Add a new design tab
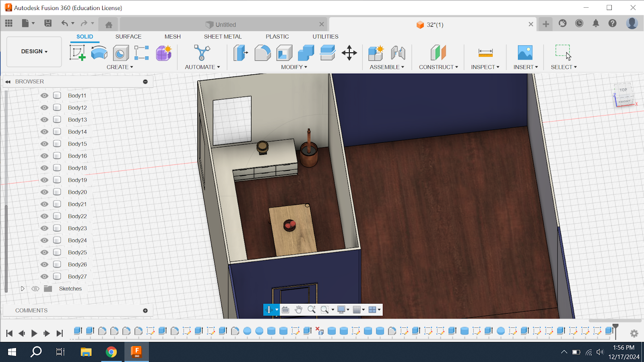Screen dimensions: 644x362 click(x=546, y=24)
